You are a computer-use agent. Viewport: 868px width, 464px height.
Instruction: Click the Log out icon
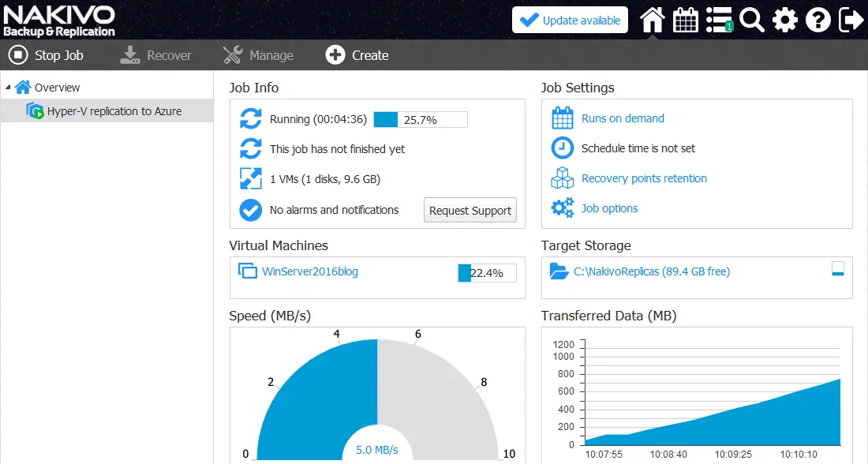point(851,20)
